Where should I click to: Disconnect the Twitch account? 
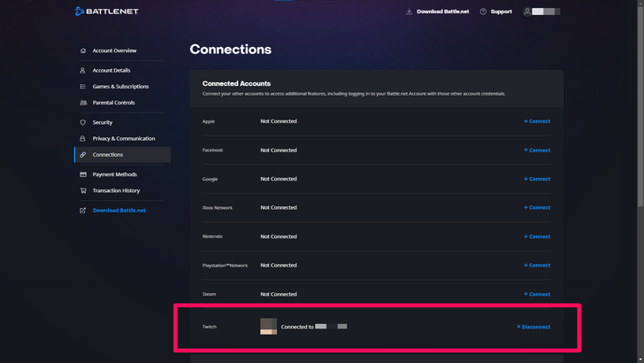point(533,327)
